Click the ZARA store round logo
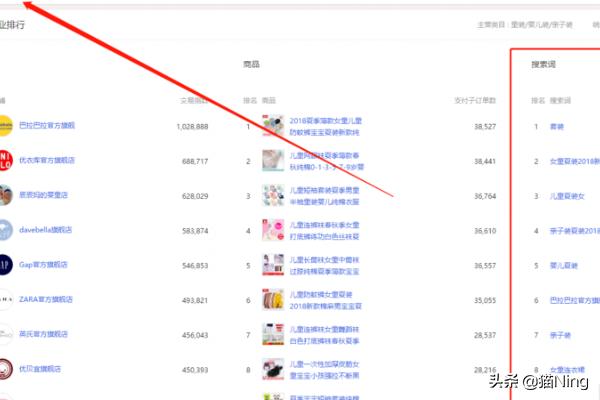 point(6,299)
